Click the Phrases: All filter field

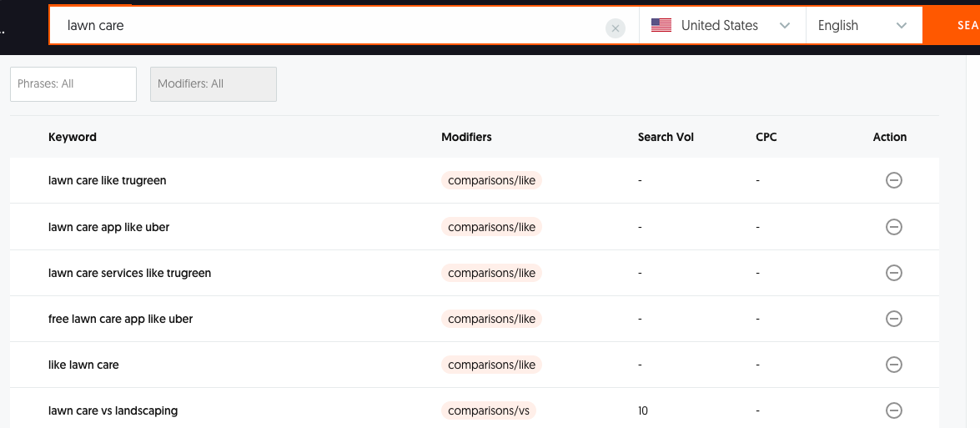point(73,84)
